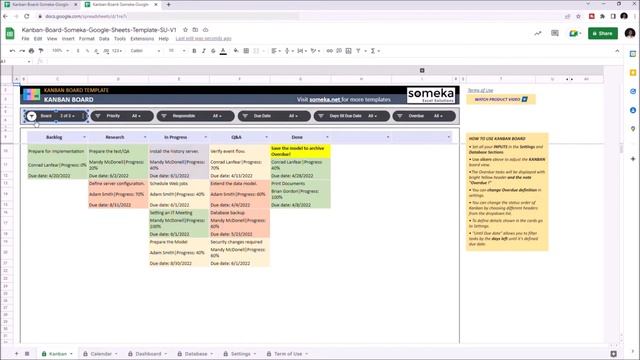Click the green Share button
Viewport: 640px width, 360px height.
(603, 33)
